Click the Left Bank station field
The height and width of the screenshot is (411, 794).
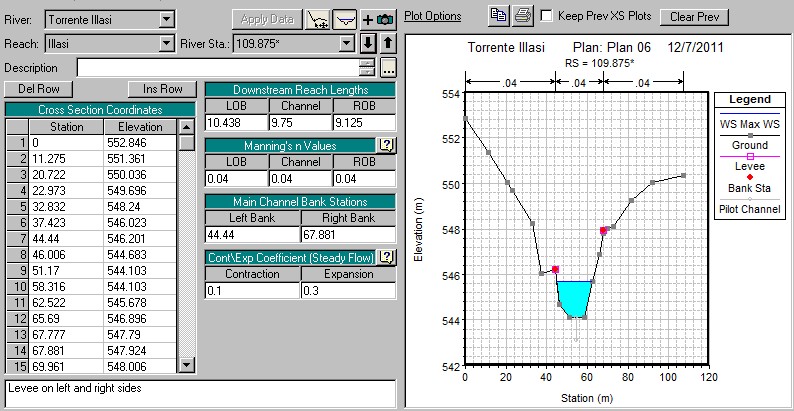pos(252,234)
